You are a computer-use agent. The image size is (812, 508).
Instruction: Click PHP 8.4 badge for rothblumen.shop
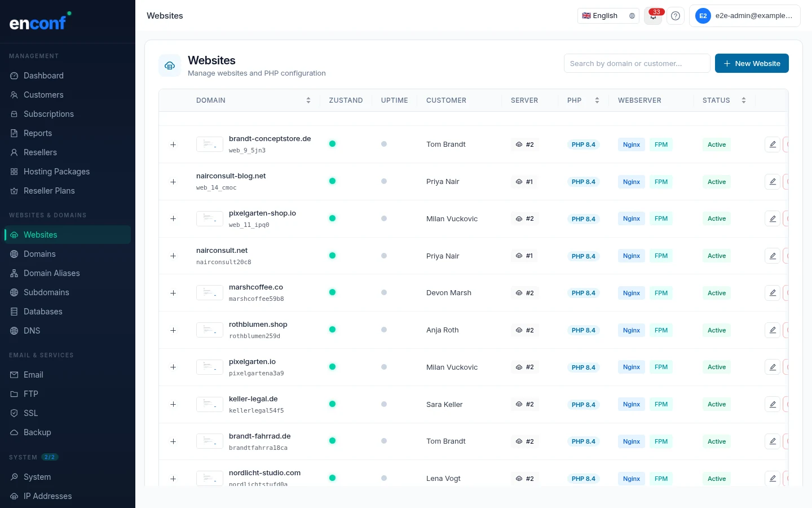coord(583,330)
